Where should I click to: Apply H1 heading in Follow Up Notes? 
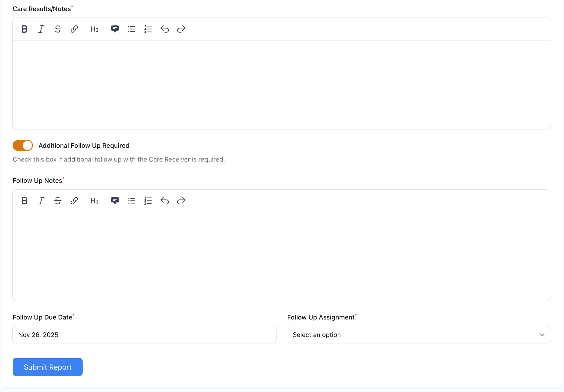(94, 200)
